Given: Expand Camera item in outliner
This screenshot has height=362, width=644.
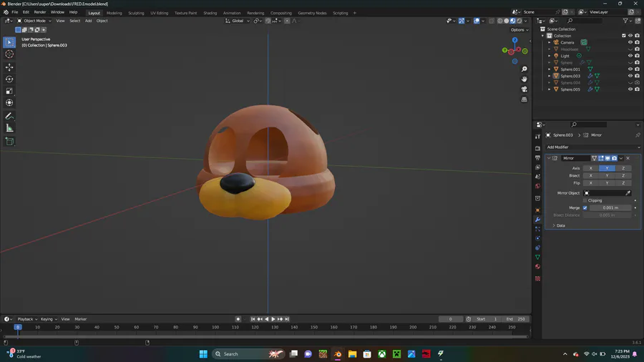Looking at the screenshot, I should coord(549,42).
